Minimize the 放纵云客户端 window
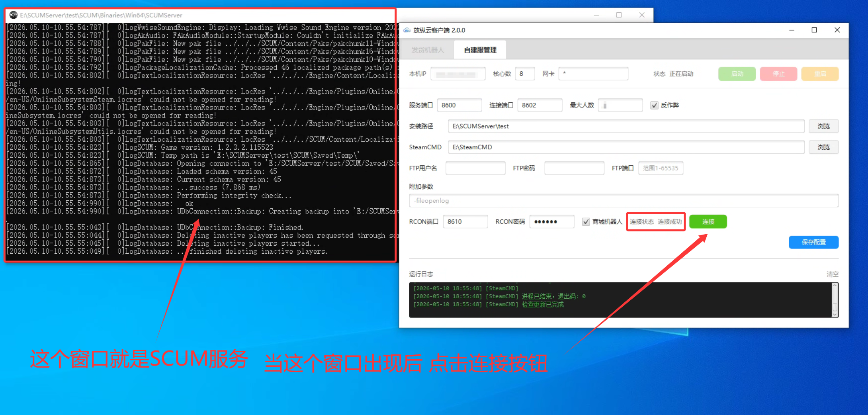 (792, 30)
